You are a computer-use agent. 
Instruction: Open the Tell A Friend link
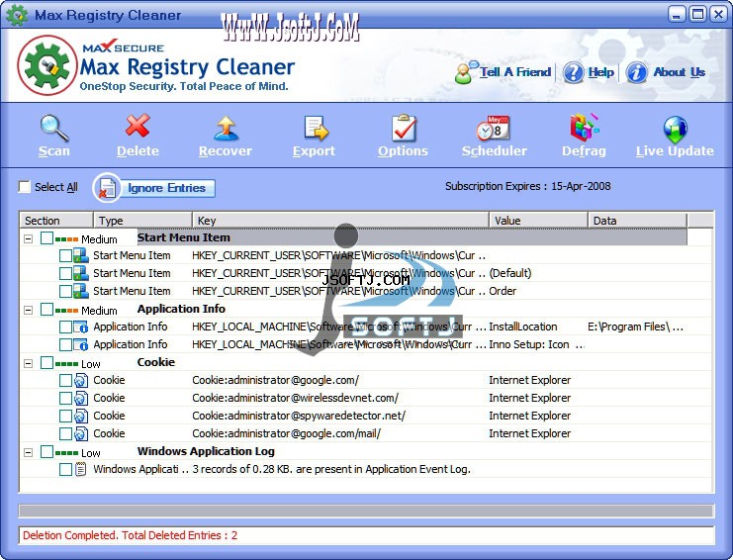click(x=515, y=72)
